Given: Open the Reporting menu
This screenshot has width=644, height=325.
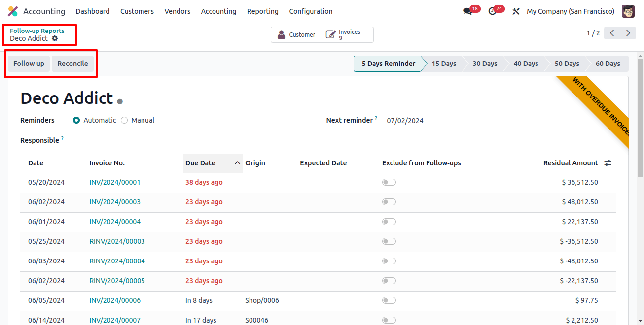Looking at the screenshot, I should click(x=263, y=11).
